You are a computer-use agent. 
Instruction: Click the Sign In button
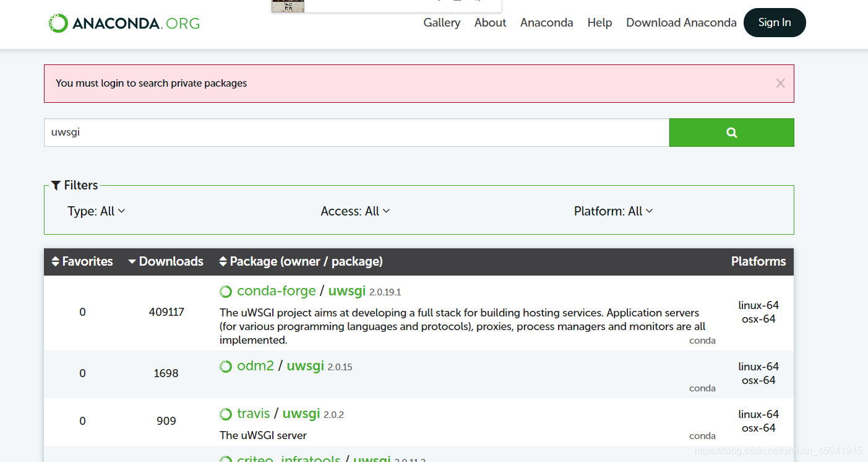click(x=775, y=22)
